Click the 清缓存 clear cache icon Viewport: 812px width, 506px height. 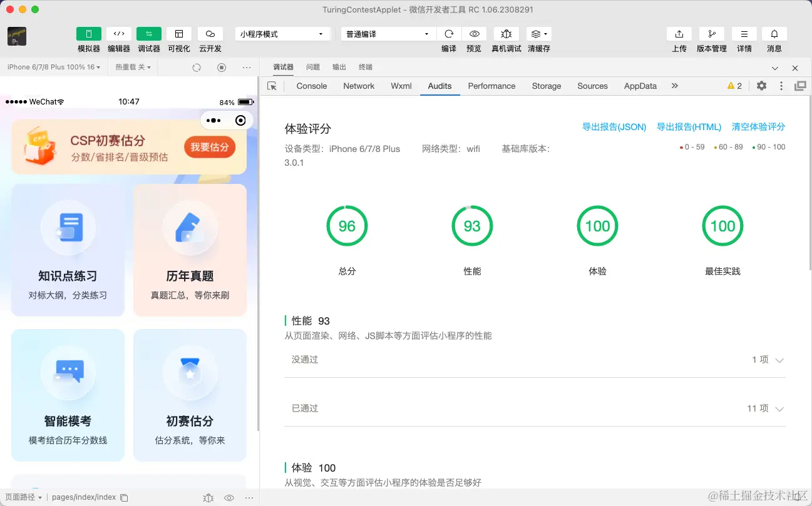click(x=538, y=34)
